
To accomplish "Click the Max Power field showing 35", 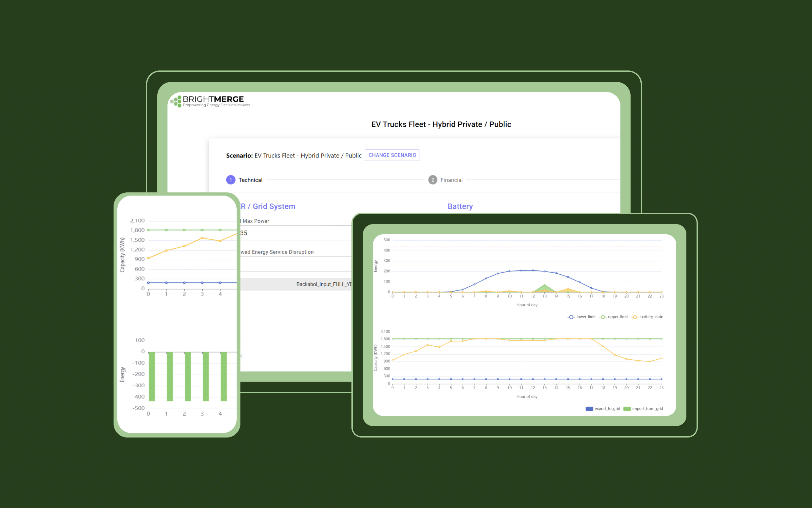I will pyautogui.click(x=296, y=233).
